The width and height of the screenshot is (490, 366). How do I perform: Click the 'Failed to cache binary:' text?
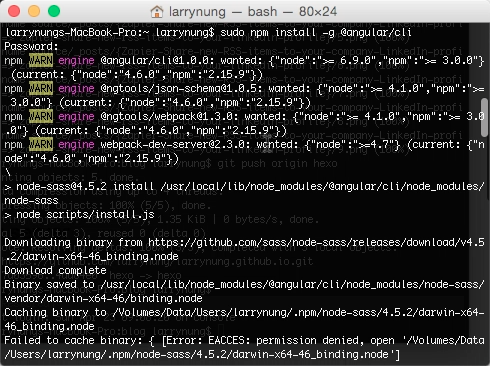point(73,340)
